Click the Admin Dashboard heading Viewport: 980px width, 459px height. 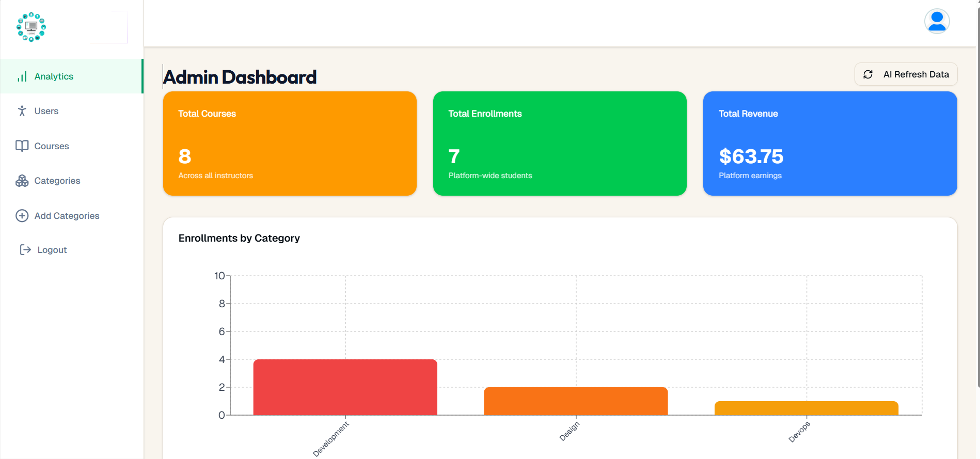[x=240, y=77]
